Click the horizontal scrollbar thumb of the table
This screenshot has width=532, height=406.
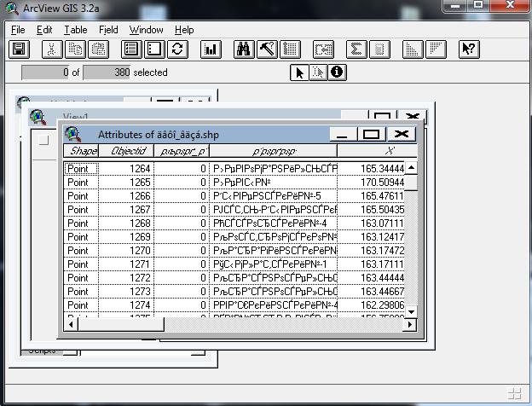point(121,324)
